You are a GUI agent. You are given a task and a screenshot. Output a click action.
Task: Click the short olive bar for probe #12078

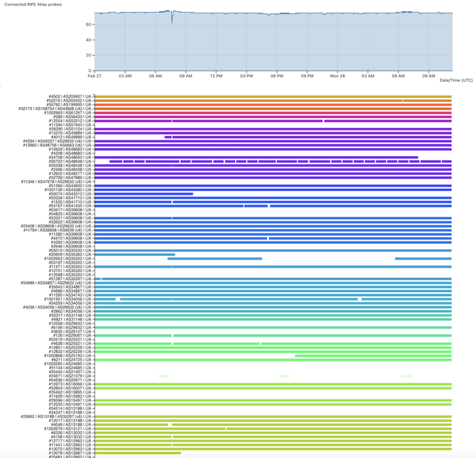pyautogui.click(x=138, y=453)
